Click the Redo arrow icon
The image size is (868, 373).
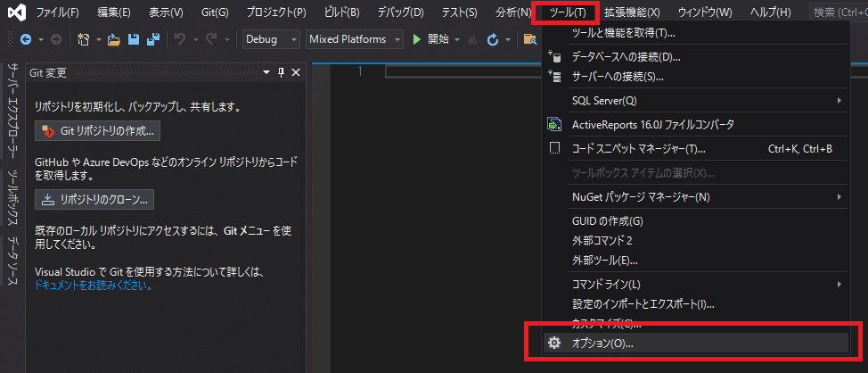pos(212,39)
